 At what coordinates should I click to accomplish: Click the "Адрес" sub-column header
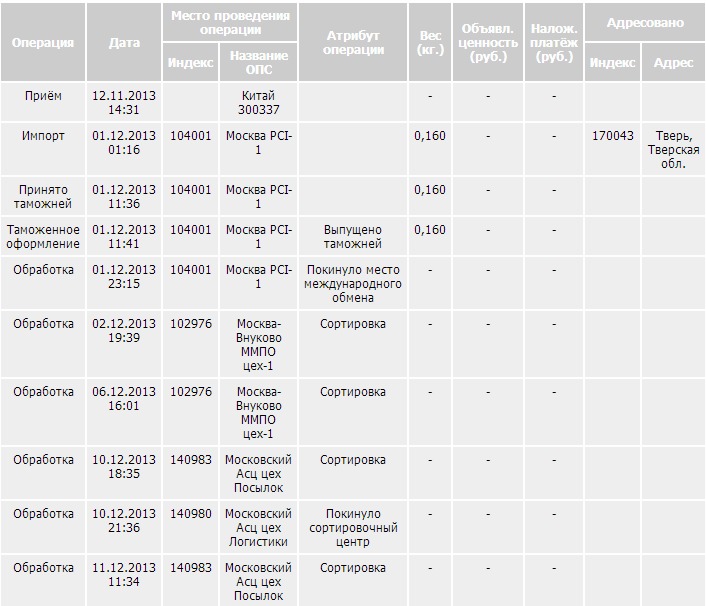tap(673, 63)
